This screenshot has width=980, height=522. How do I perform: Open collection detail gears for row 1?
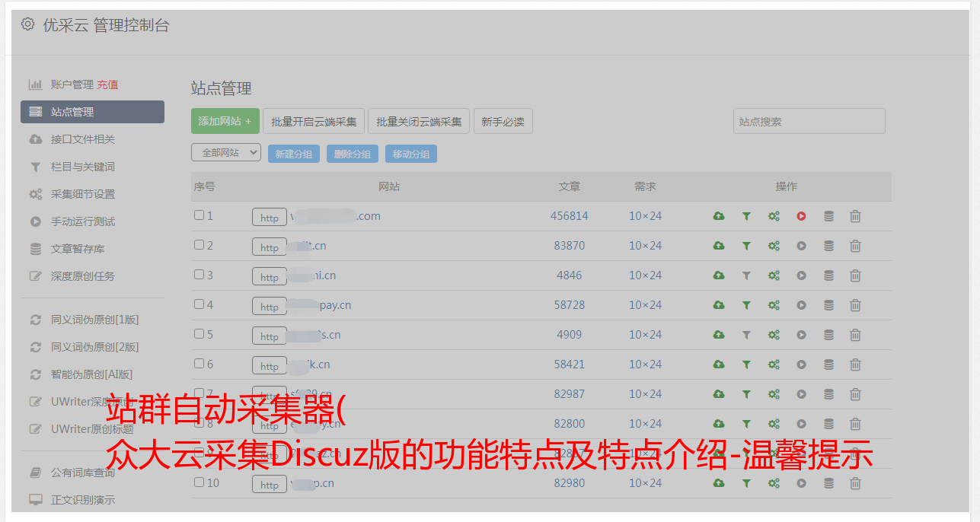coord(774,216)
